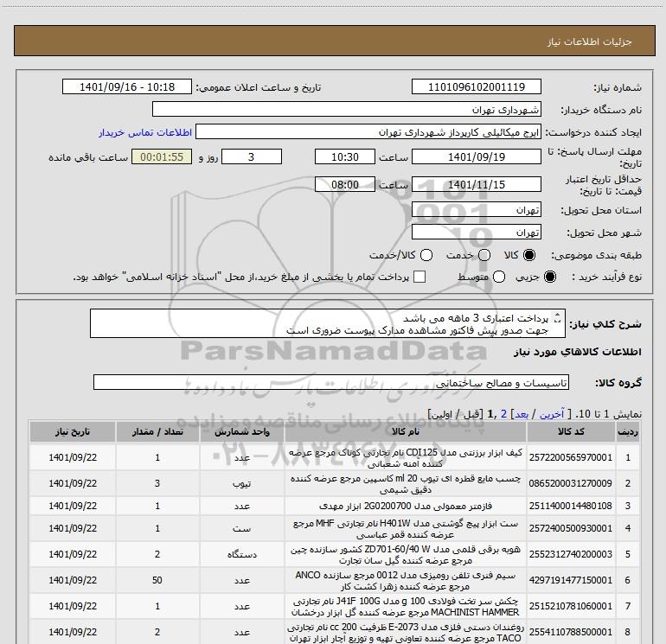Image resolution: width=666 pixels, height=644 pixels.
Task: Select item code 2554110788500001
Action: (x=571, y=632)
